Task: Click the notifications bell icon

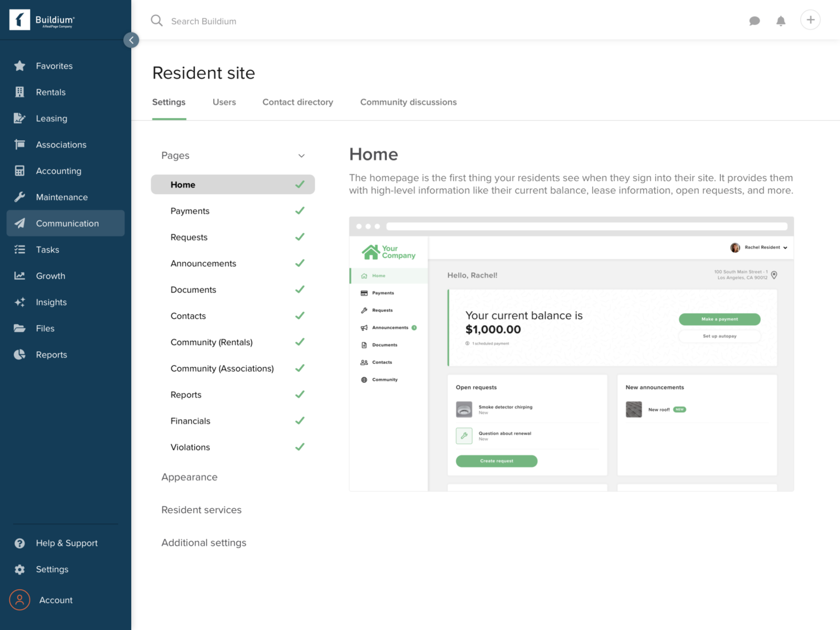Action: [781, 21]
